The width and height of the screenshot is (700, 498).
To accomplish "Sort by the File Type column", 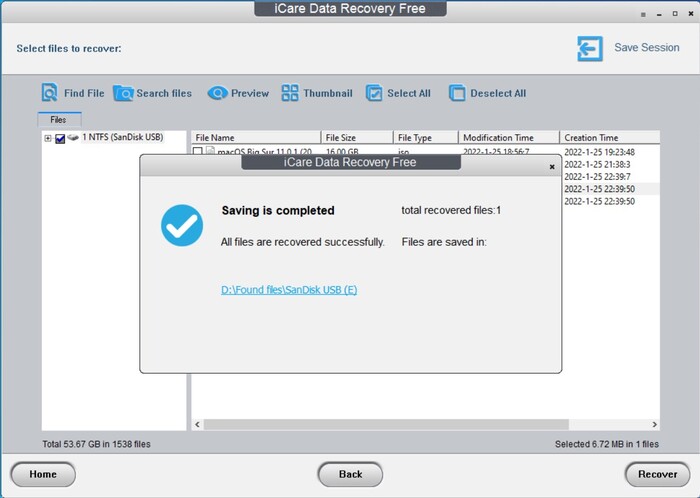I will pyautogui.click(x=426, y=137).
